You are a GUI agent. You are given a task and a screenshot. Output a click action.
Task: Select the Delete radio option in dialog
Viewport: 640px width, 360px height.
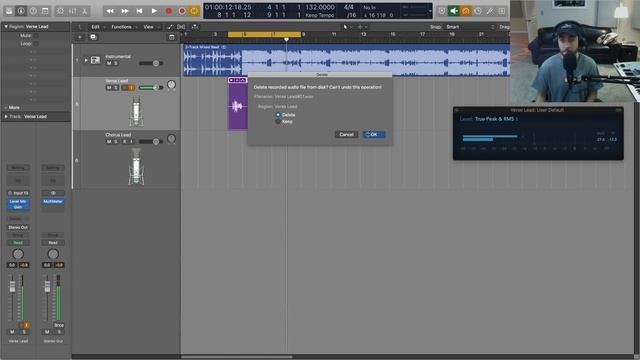coord(278,115)
